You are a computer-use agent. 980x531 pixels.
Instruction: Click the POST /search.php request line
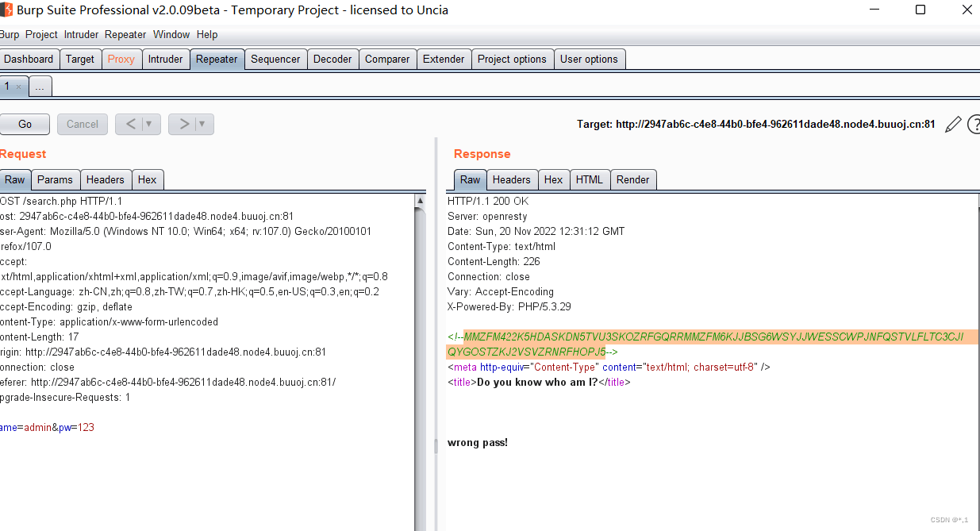[61, 201]
